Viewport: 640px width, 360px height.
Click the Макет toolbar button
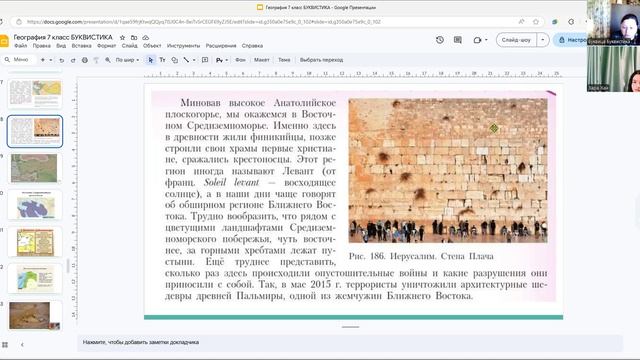point(262,60)
